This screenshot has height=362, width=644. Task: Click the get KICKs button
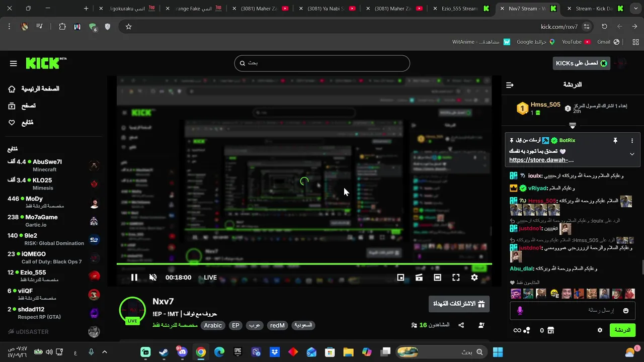point(581,63)
